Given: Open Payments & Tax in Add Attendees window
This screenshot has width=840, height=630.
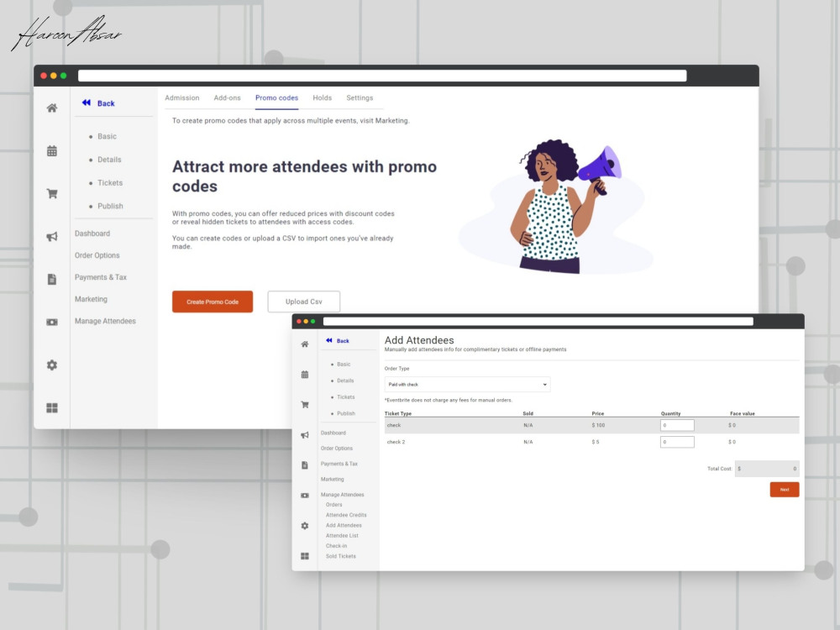Looking at the screenshot, I should click(339, 464).
